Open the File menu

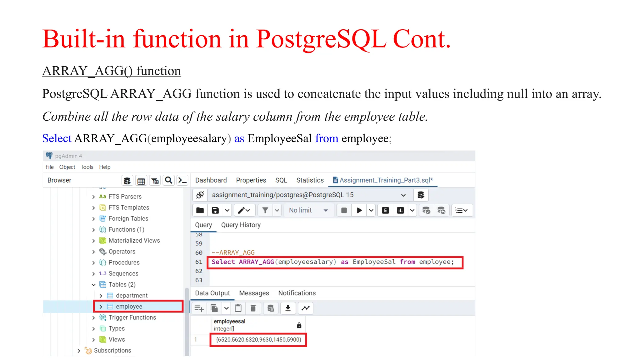coord(50,167)
